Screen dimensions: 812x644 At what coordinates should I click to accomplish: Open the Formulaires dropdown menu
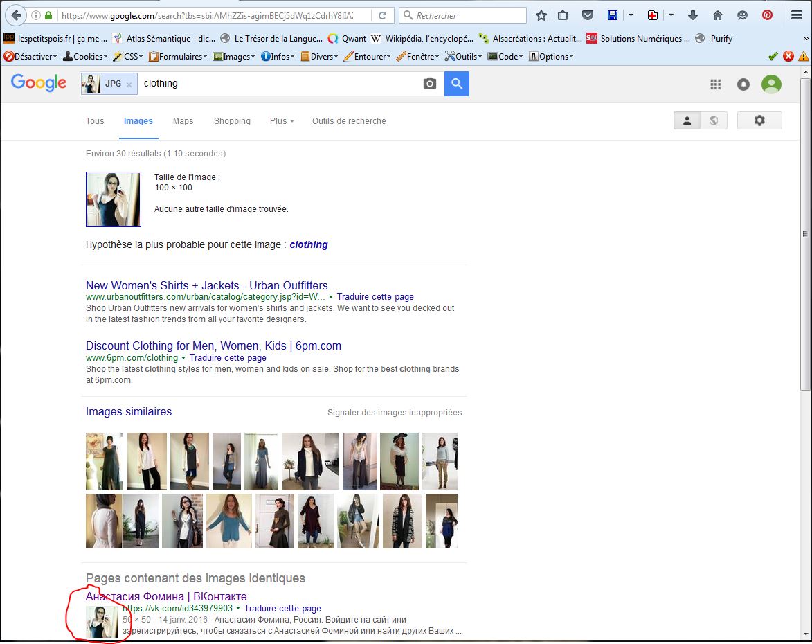point(179,57)
